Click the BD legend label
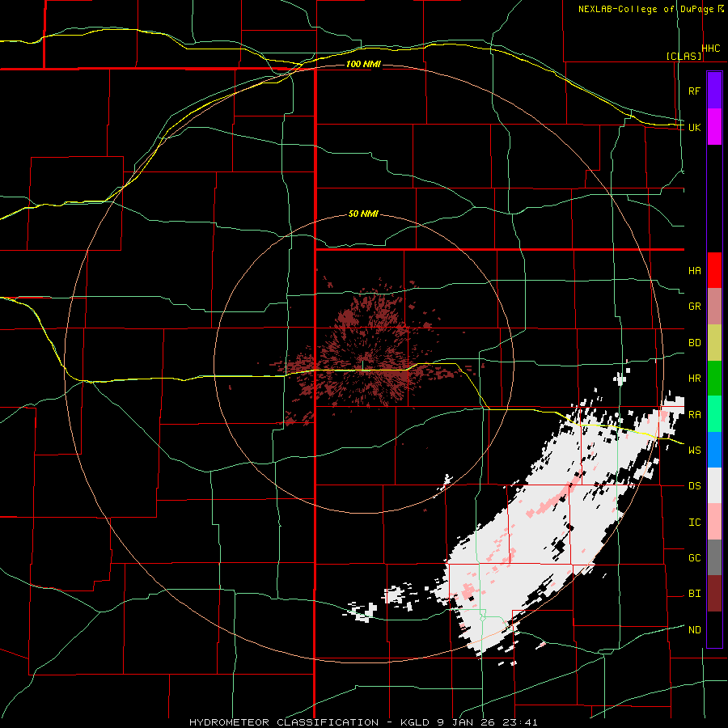728x728 pixels. tap(694, 343)
